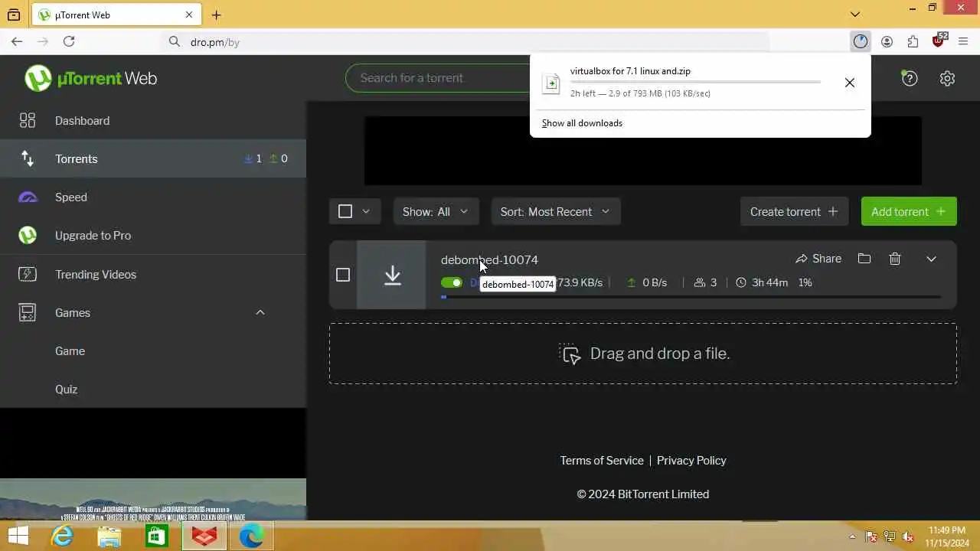This screenshot has height=551, width=980.
Task: Tick the debombed-10074 torrent checkbox
Action: (x=343, y=275)
